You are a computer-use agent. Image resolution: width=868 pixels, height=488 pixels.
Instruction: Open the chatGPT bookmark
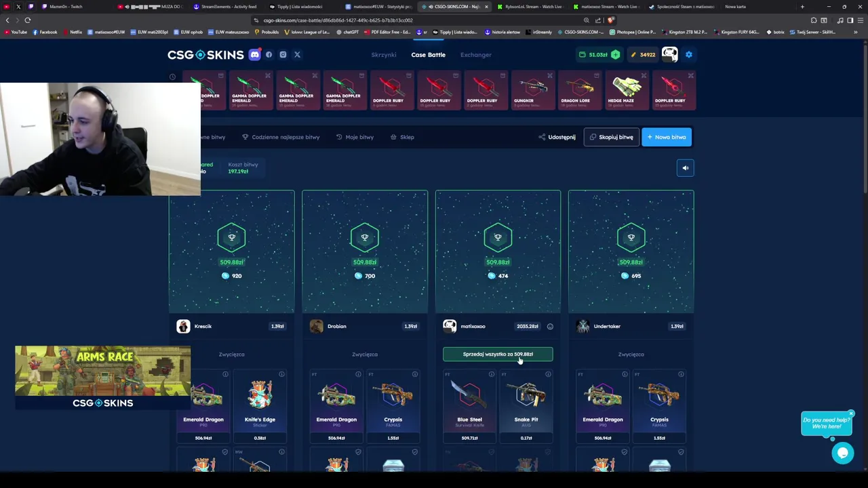[348, 32]
